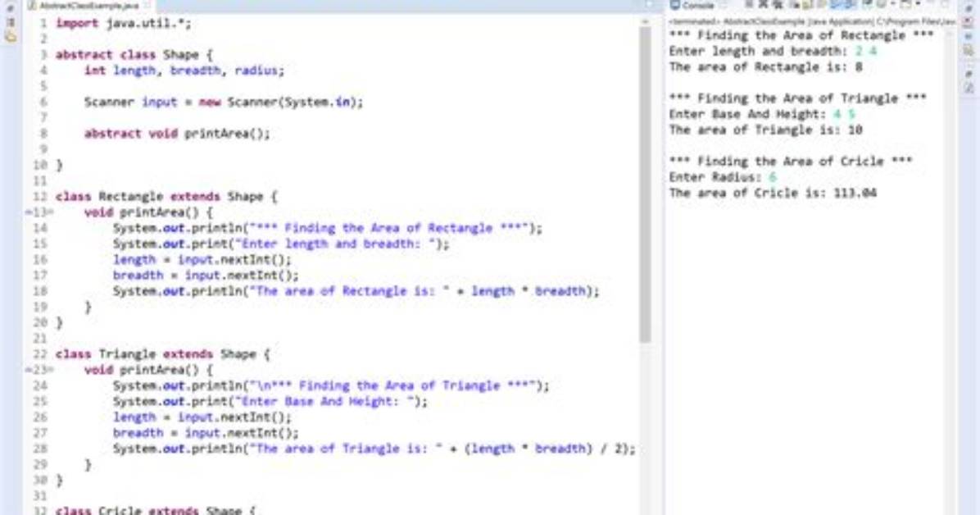Click line number 23 in the editor gutter

(39, 371)
